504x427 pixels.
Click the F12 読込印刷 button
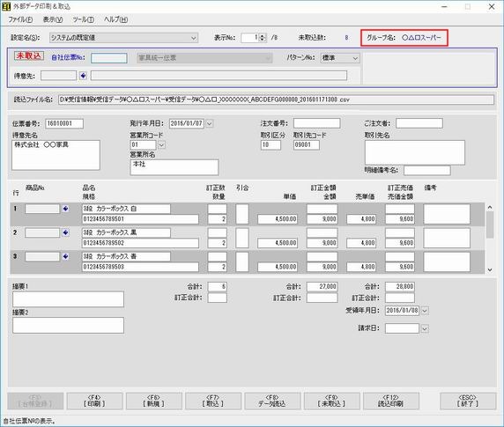click(x=391, y=401)
